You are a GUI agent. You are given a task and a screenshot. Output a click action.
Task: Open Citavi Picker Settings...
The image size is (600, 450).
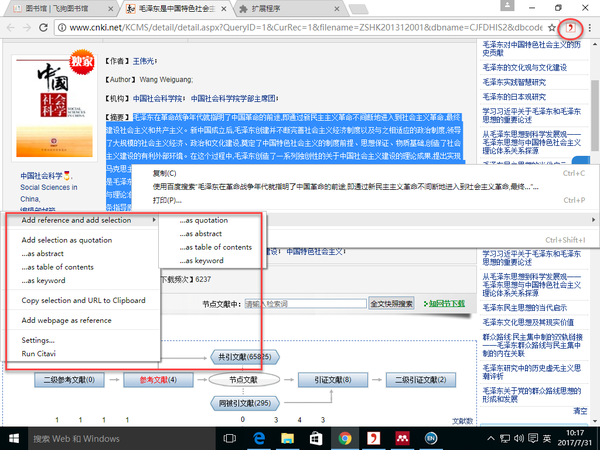tap(38, 340)
